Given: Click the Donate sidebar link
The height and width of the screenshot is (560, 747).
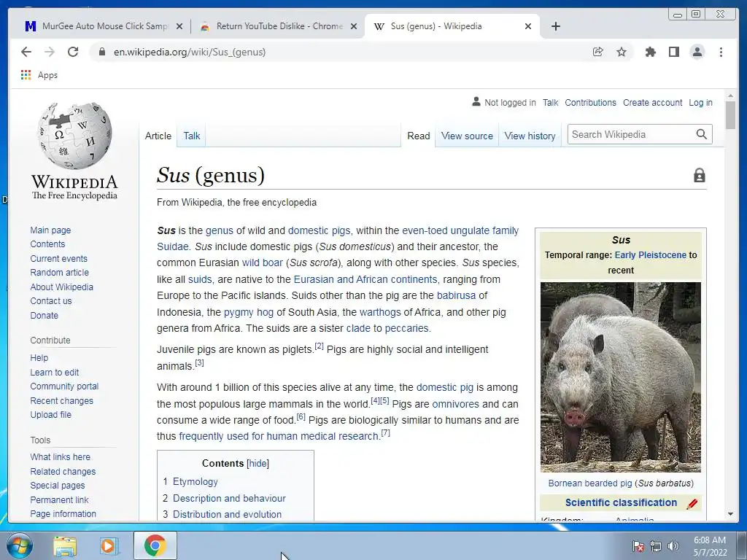Looking at the screenshot, I should pos(44,315).
